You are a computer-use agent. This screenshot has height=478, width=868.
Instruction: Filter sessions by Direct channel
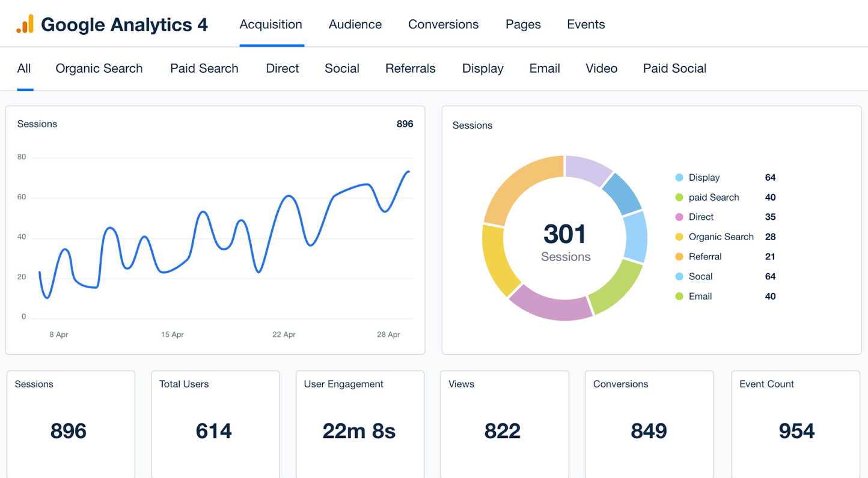[x=282, y=68]
